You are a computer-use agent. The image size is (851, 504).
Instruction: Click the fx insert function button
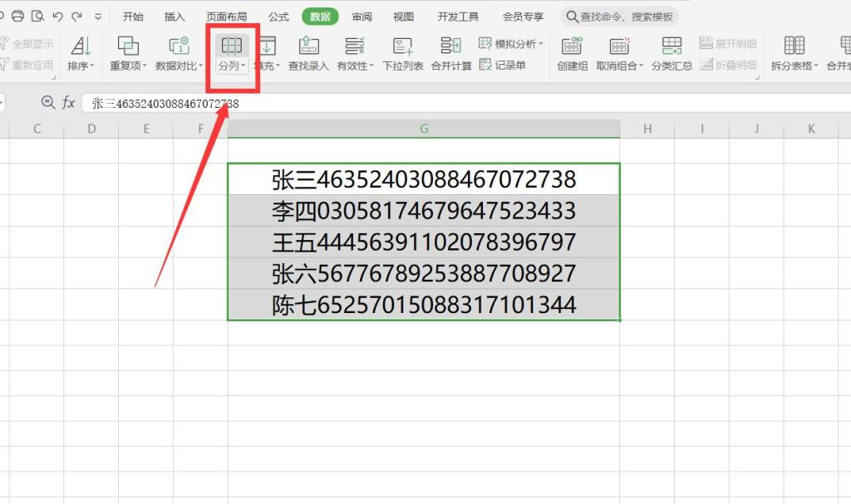click(69, 102)
